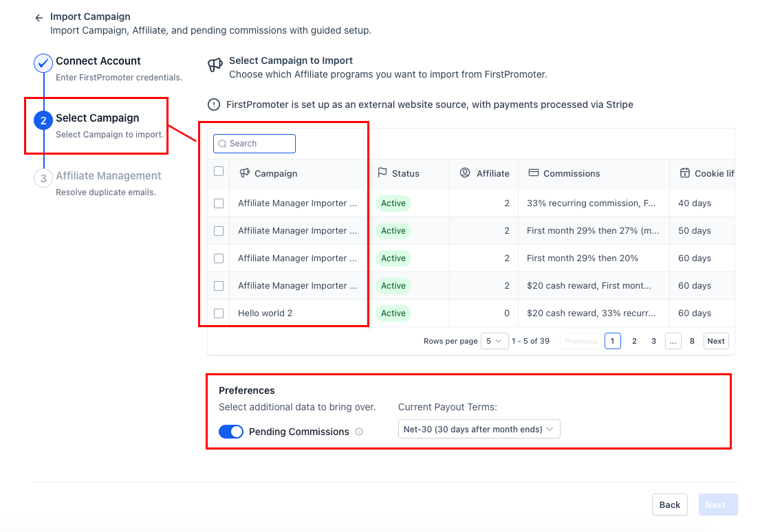Click the magnifier icon in the search box
This screenshot has width=771, height=532.
(x=222, y=144)
